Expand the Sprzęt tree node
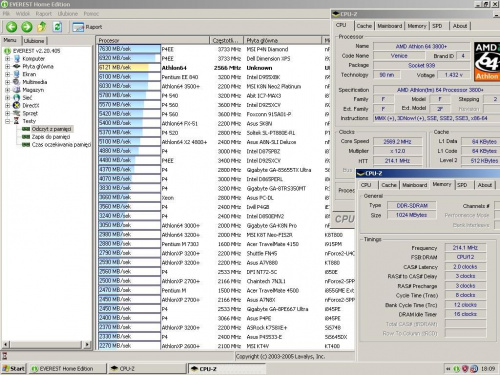The height and width of the screenshot is (375, 500). tap(7, 113)
